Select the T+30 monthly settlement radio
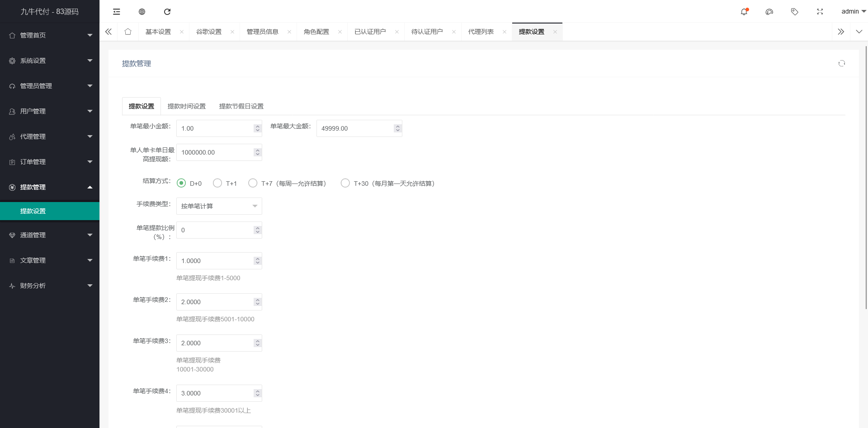Screen dimensions: 868x428 click(345, 183)
